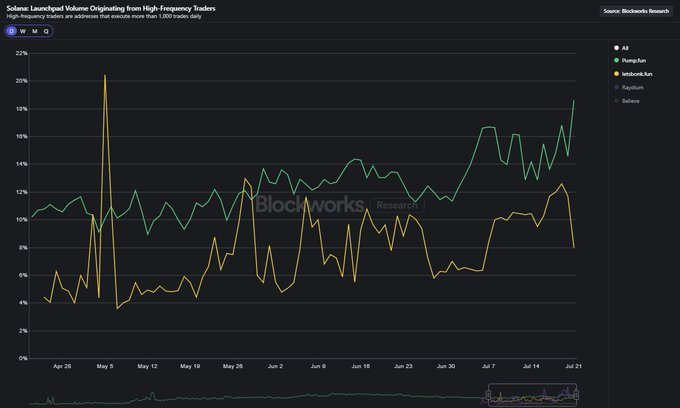
Task: Click the letsbonk.fun spike peak near May 5
Action: pyautogui.click(x=105, y=75)
